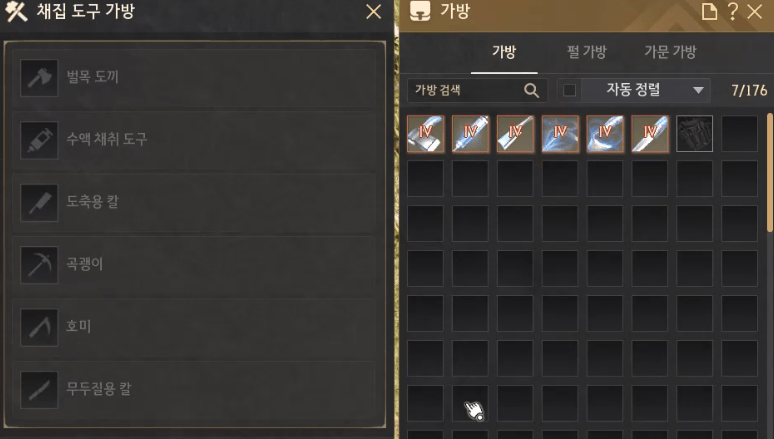The width and height of the screenshot is (774, 439).
Task: Click the magnifier search icon in 가방 검색
Action: [x=531, y=90]
